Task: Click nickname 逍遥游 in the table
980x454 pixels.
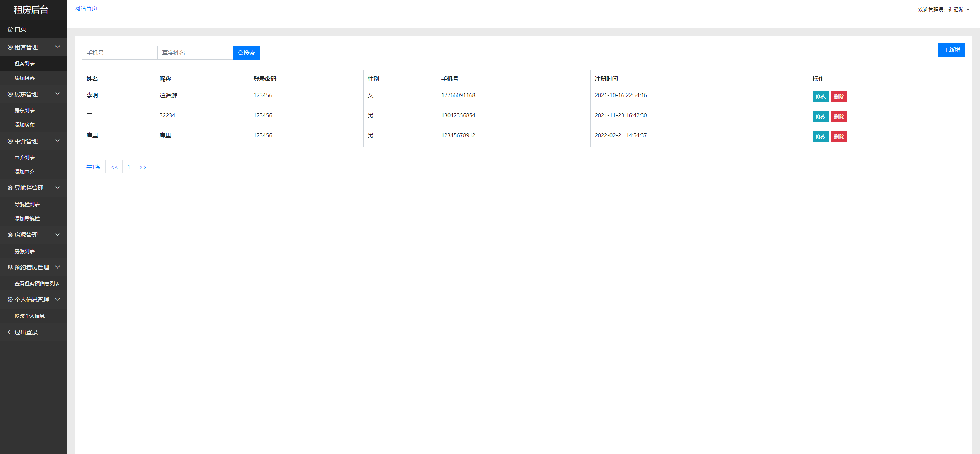Action: point(168,95)
